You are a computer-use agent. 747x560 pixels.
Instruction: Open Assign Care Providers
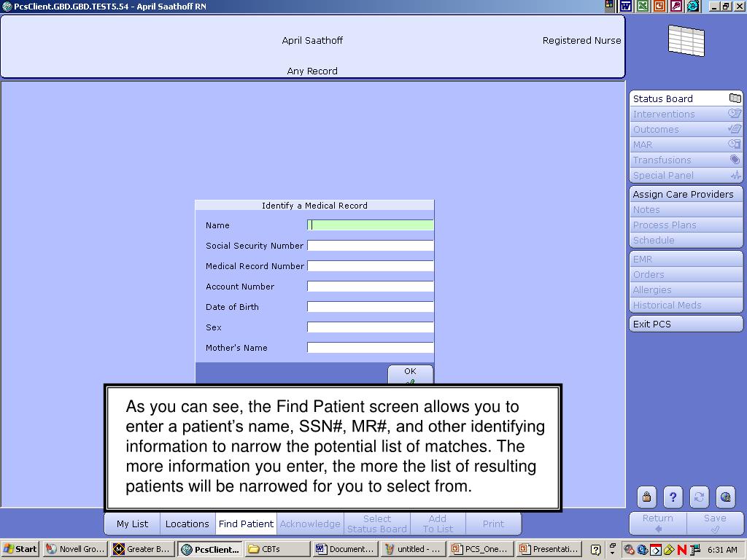(686, 194)
